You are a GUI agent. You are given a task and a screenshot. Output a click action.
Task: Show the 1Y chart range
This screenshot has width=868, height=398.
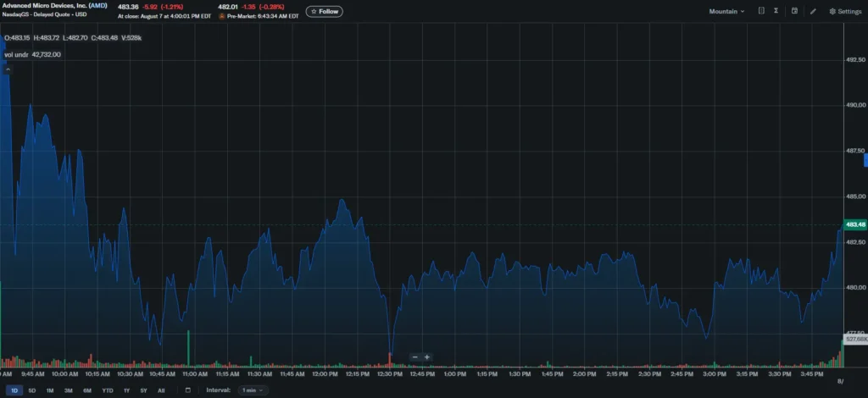(x=126, y=390)
